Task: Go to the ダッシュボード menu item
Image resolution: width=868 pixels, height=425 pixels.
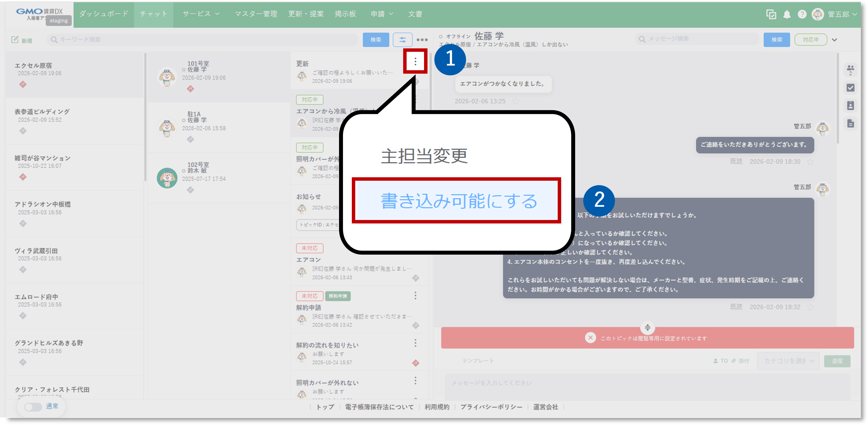Action: (x=103, y=14)
